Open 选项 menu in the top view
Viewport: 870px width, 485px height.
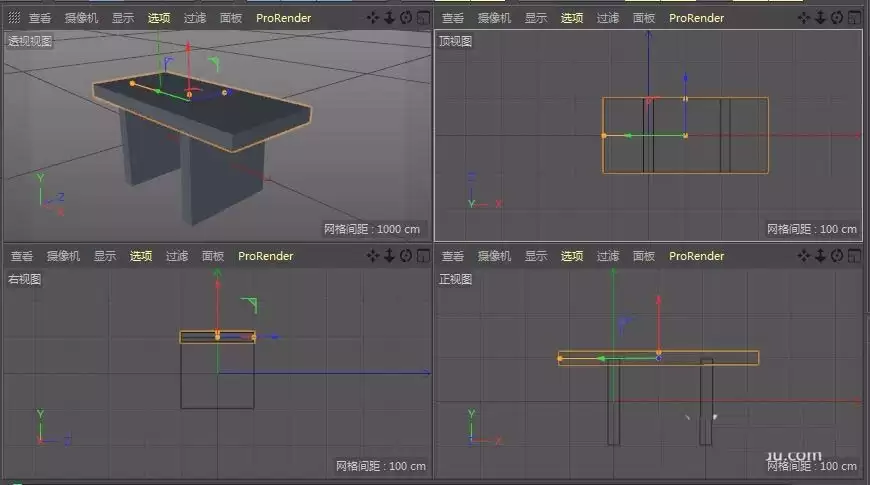coord(572,18)
